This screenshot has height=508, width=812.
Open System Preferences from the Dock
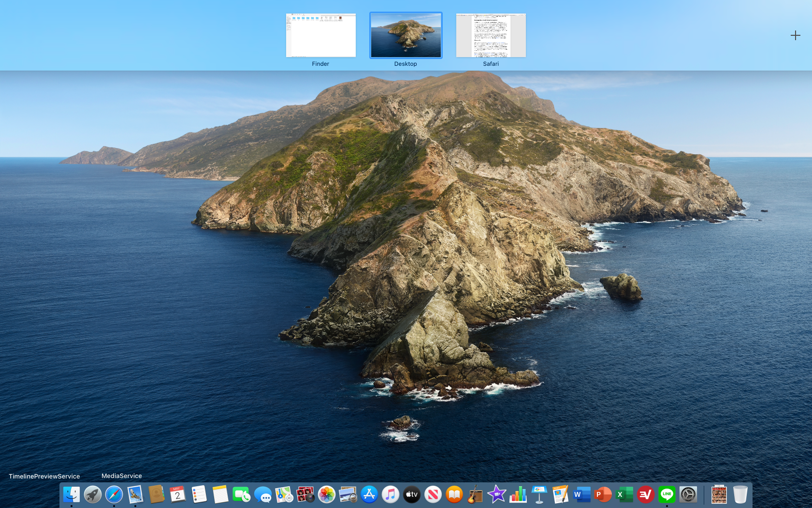coord(688,494)
